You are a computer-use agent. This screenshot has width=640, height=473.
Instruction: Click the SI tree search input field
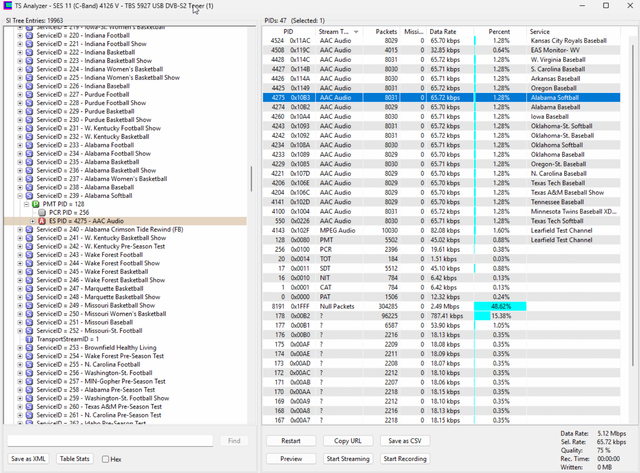(x=110, y=441)
